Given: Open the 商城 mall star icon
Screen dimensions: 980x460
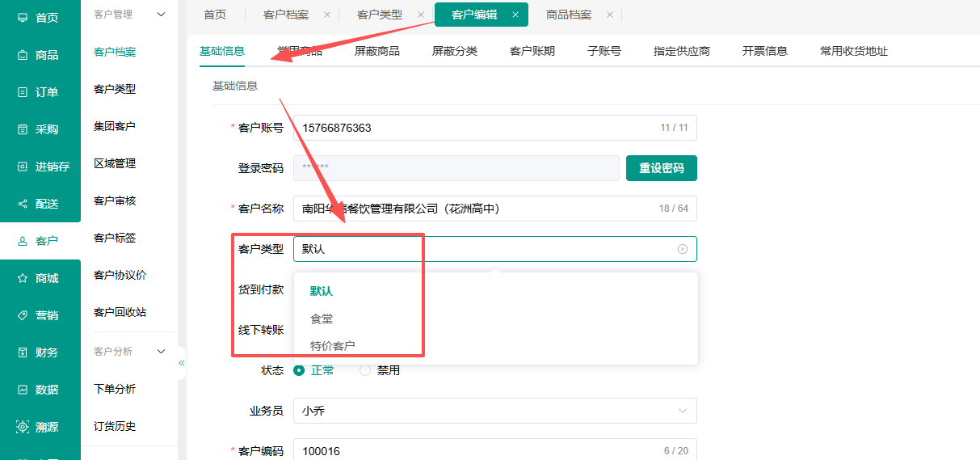Looking at the screenshot, I should click(23, 278).
